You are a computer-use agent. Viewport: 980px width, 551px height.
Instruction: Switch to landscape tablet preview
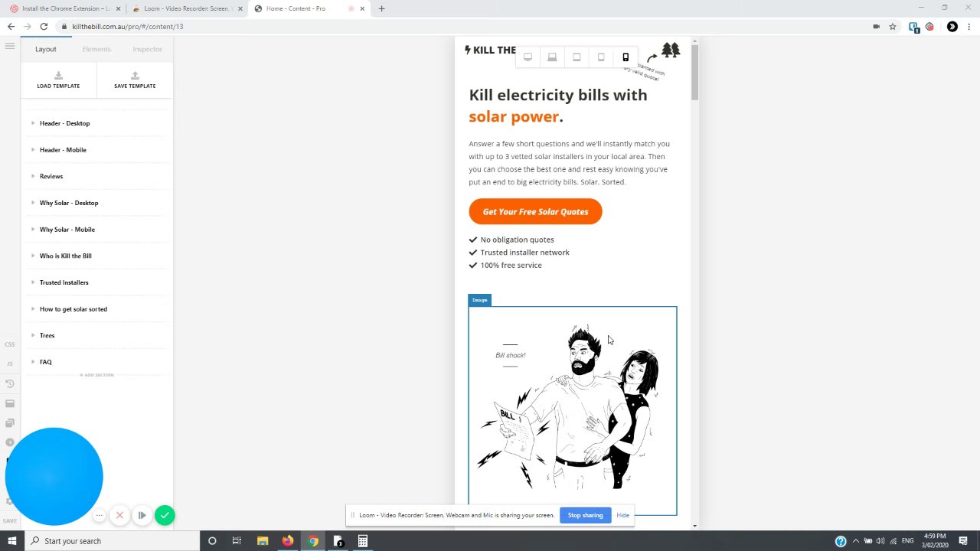[577, 57]
